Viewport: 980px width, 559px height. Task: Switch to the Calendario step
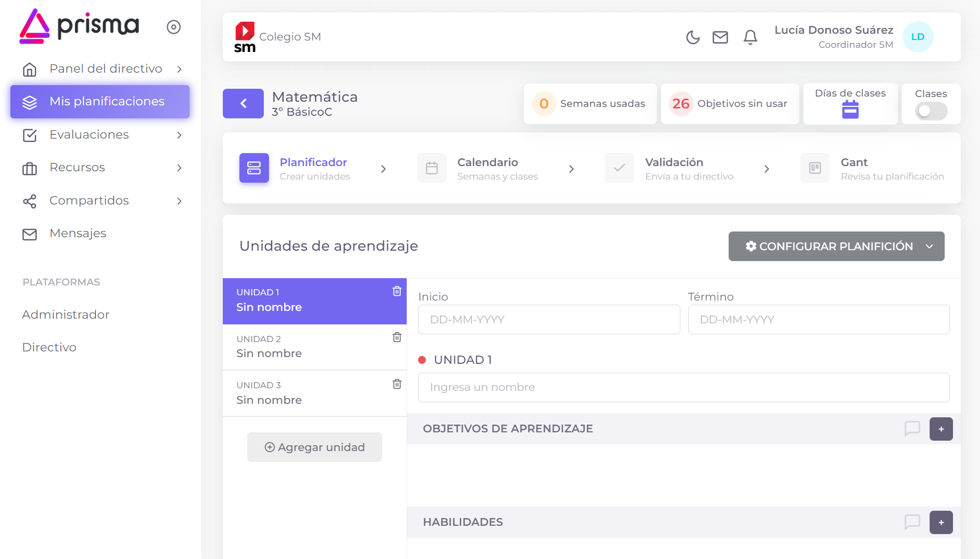(x=487, y=168)
